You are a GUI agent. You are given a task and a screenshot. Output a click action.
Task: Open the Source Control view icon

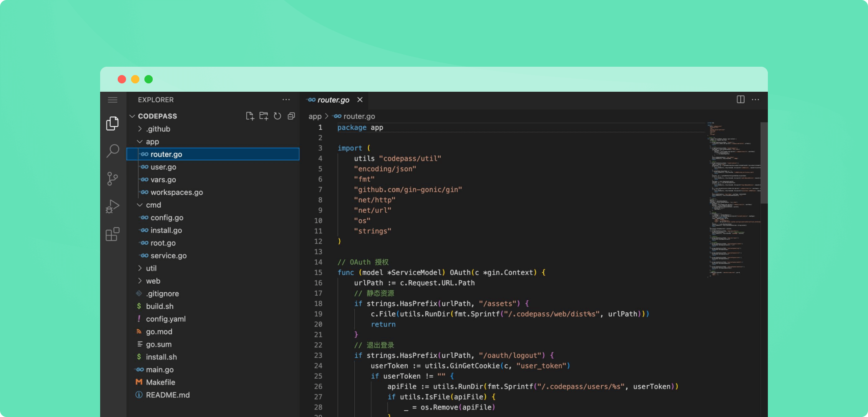point(113,179)
